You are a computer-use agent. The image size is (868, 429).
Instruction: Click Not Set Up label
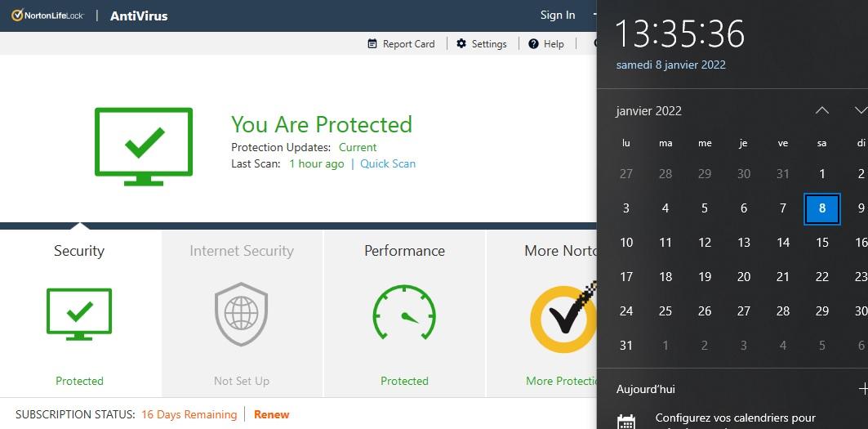[x=242, y=381]
